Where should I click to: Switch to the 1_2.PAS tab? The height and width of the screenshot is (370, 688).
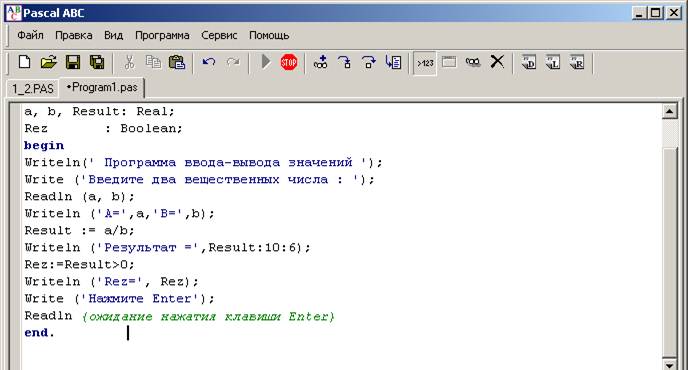tap(33, 88)
